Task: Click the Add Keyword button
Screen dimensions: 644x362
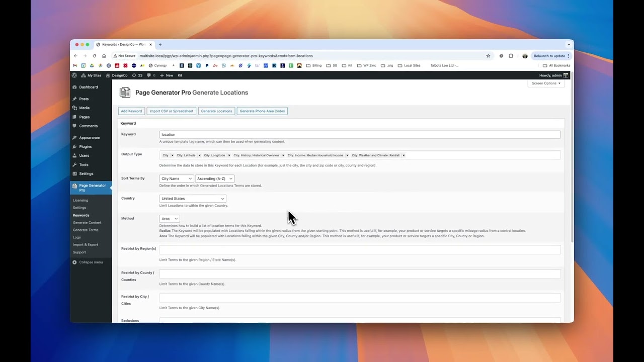Action: (131, 111)
